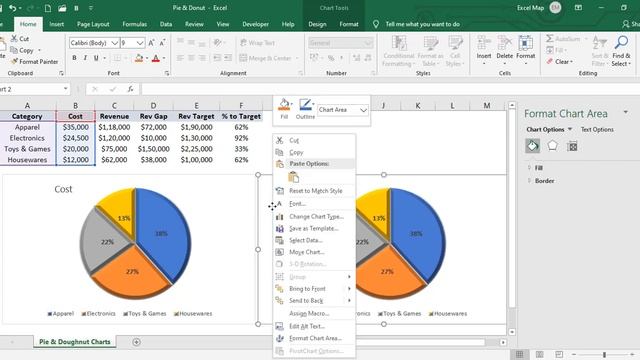The width and height of the screenshot is (640, 360).
Task: Click the vertical scrollbar up arrow
Action: [x=512, y=105]
